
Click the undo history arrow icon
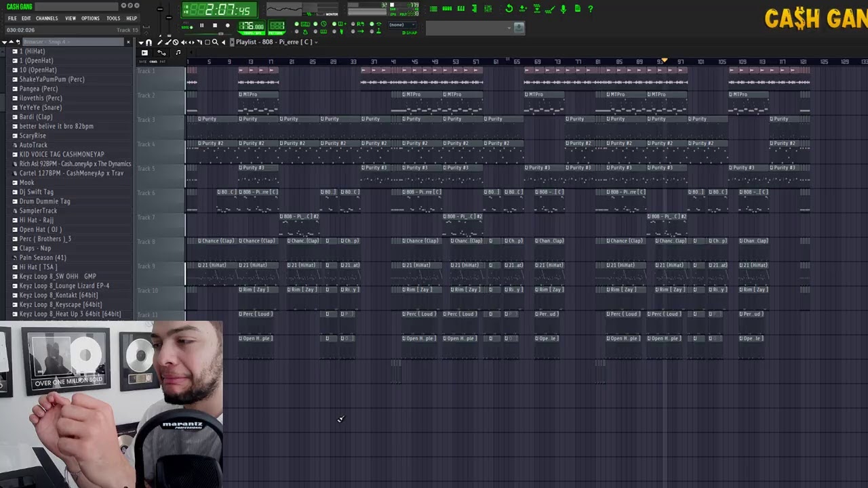pos(509,9)
